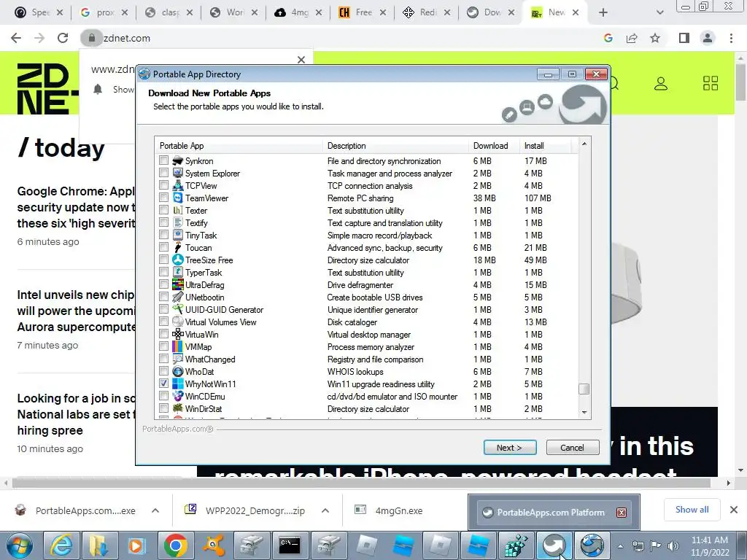Image resolution: width=747 pixels, height=560 pixels.
Task: Show hidden system tray icons
Action: pyautogui.click(x=620, y=546)
